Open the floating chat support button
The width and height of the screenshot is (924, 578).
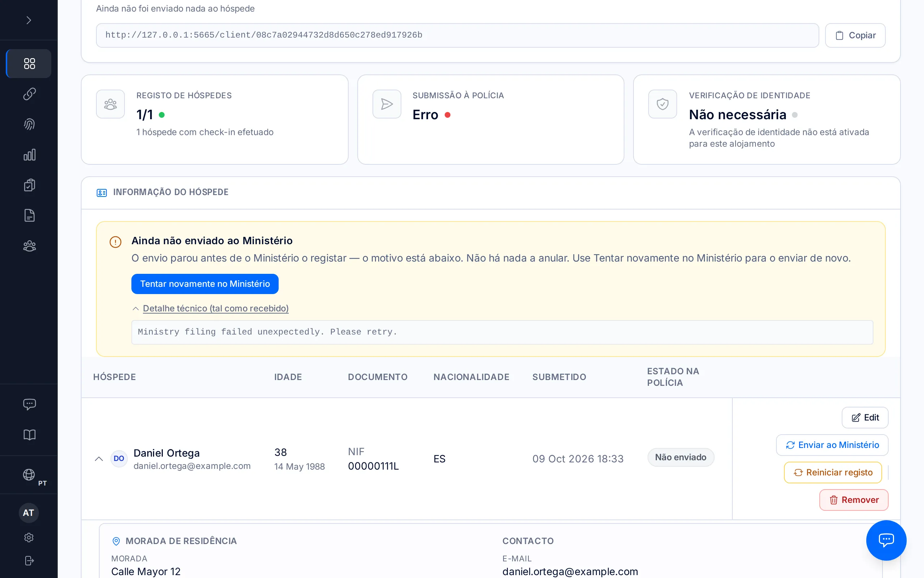(886, 540)
